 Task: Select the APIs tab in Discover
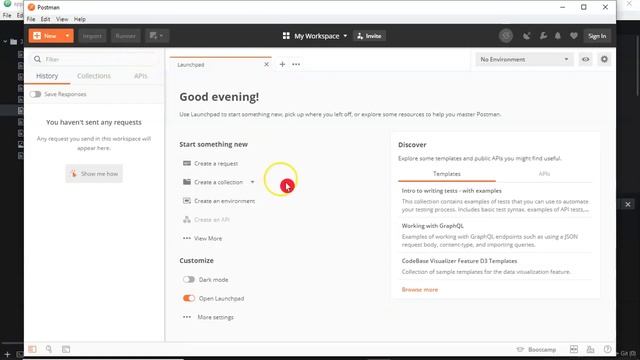[x=544, y=174]
